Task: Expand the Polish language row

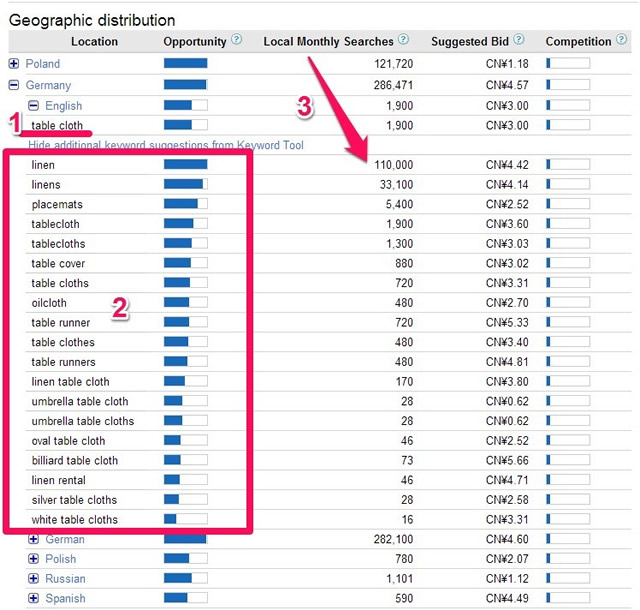Action: 34,559
